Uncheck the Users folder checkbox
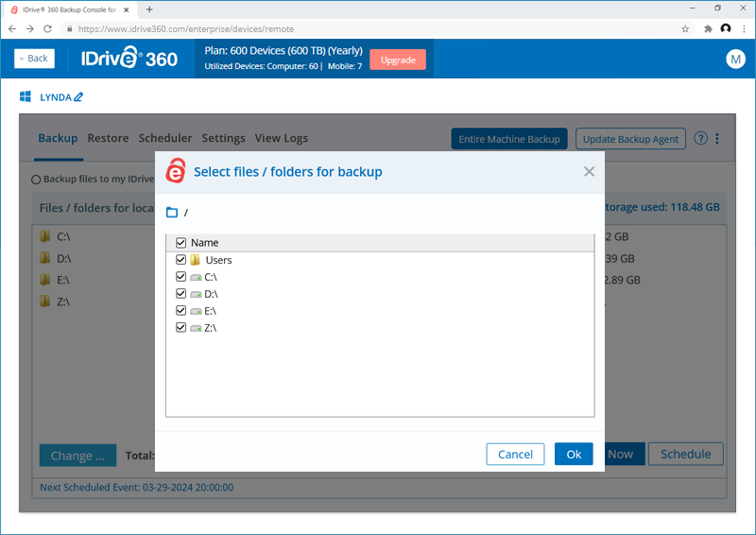 (x=180, y=260)
